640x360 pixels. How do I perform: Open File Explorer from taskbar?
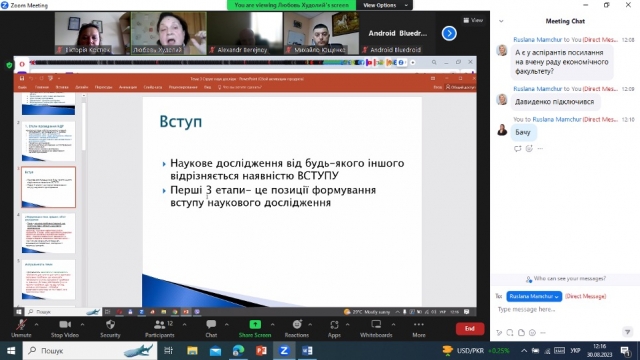(192, 351)
